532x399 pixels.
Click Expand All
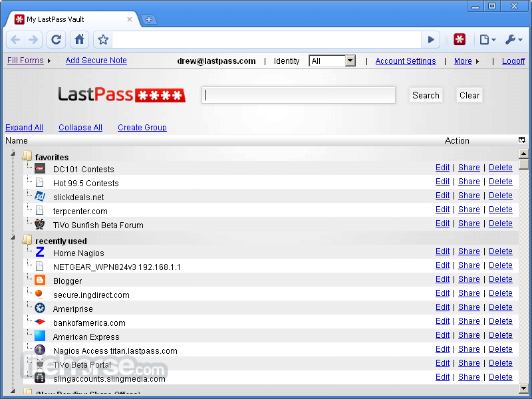(24, 128)
